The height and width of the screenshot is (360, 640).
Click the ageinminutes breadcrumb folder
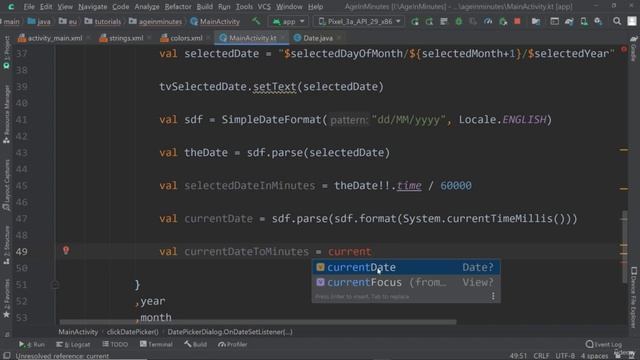(x=155, y=21)
